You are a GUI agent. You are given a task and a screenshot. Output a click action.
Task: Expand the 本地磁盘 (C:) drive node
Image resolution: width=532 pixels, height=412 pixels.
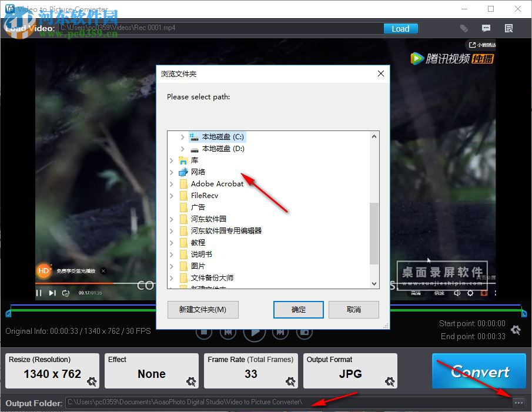182,136
